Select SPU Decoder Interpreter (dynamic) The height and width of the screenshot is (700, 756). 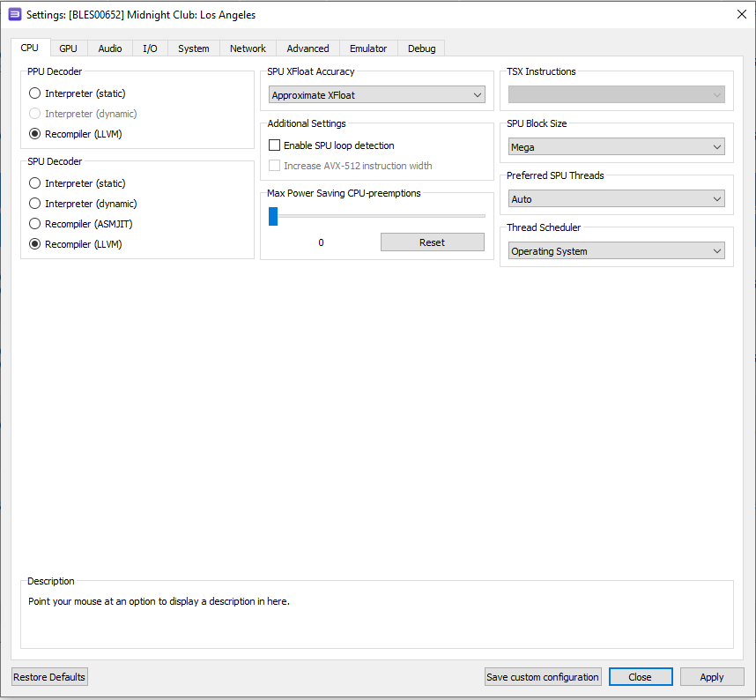[35, 204]
